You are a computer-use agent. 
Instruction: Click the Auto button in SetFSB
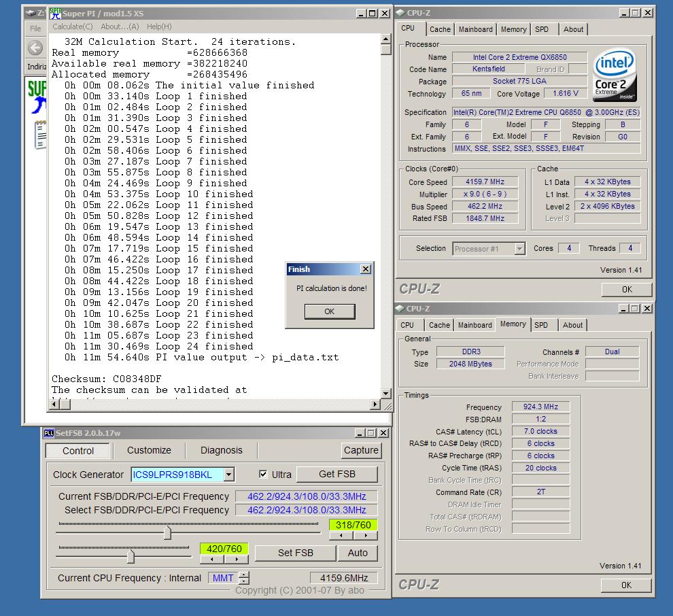point(358,553)
